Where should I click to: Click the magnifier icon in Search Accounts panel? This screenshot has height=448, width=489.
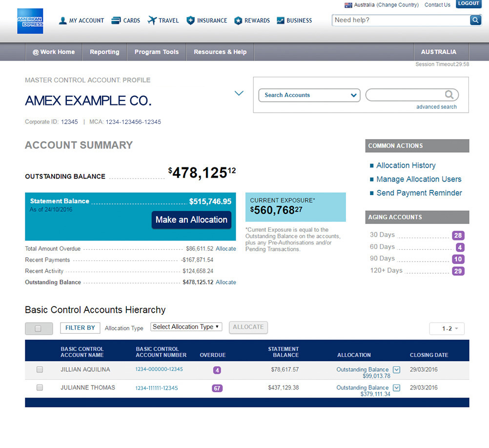(x=449, y=95)
